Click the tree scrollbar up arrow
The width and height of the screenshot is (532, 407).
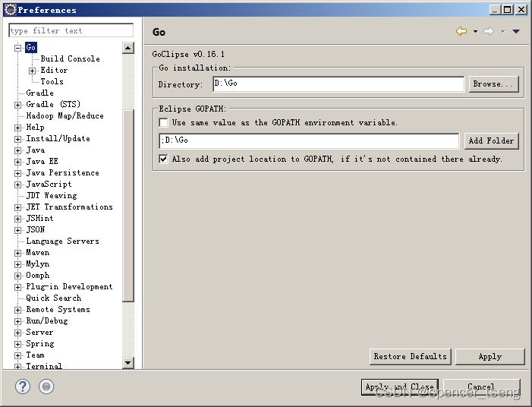click(128, 48)
